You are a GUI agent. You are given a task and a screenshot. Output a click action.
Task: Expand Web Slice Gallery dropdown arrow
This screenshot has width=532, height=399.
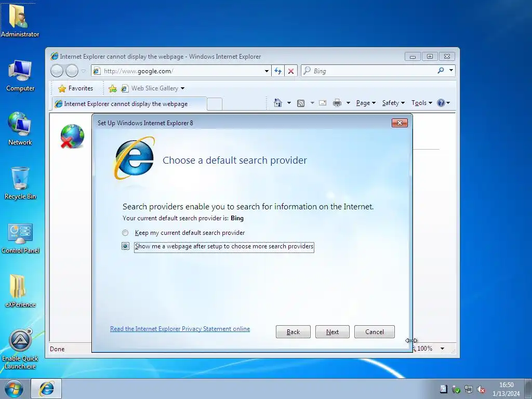[x=182, y=88]
